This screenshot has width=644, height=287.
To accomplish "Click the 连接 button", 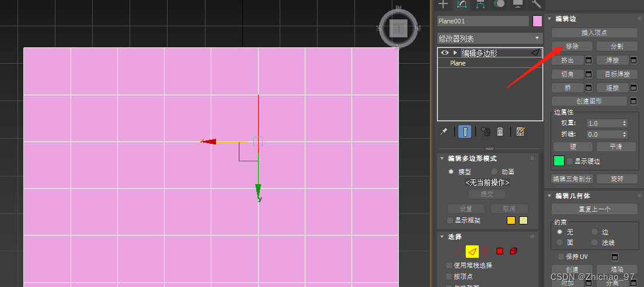I will pos(612,88).
